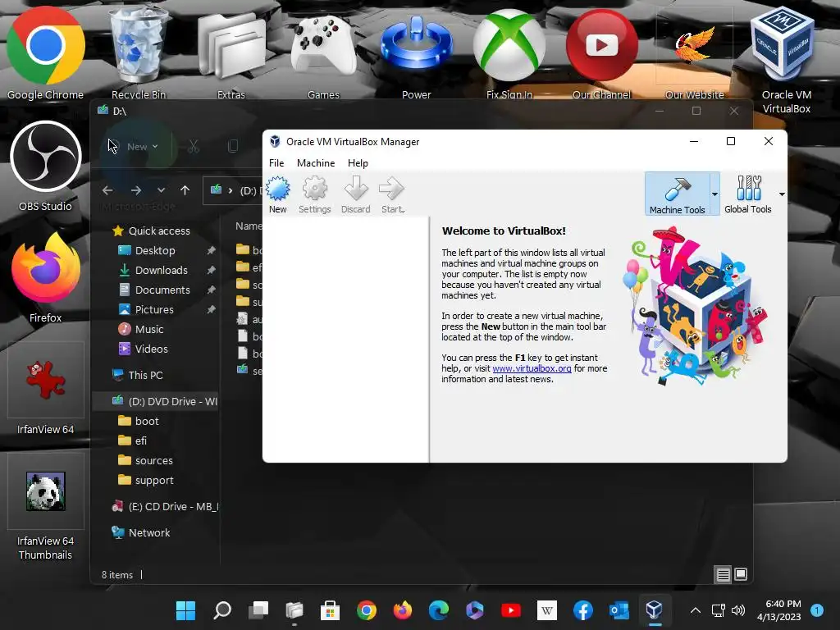Go forward in File Explorer navigation

[136, 190]
